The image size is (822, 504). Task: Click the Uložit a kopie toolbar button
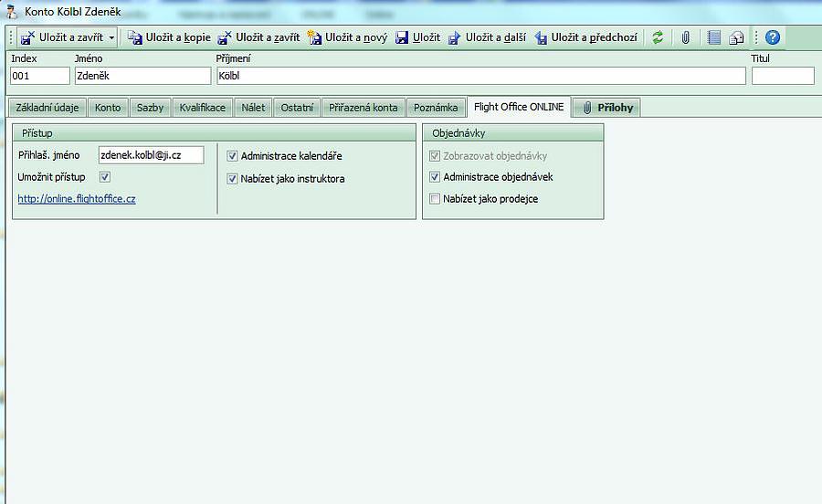tap(169, 37)
